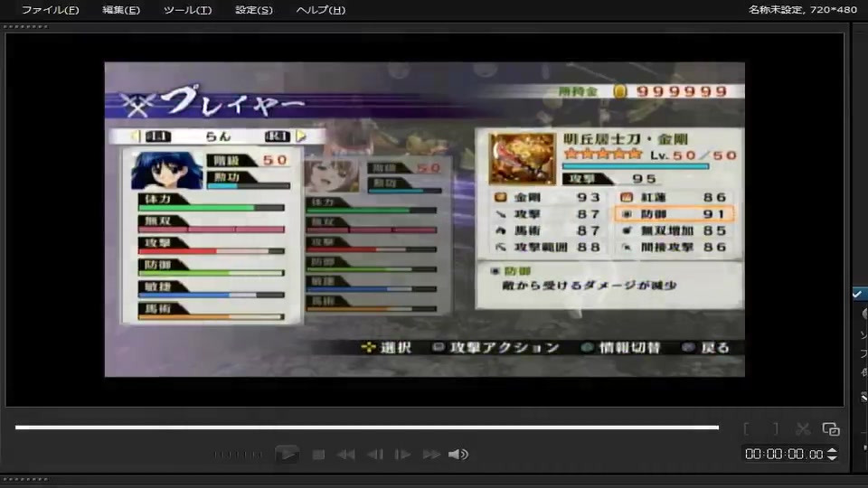Image resolution: width=868 pixels, height=488 pixels.
Task: Open the 編集(E) menu
Action: [x=121, y=10]
